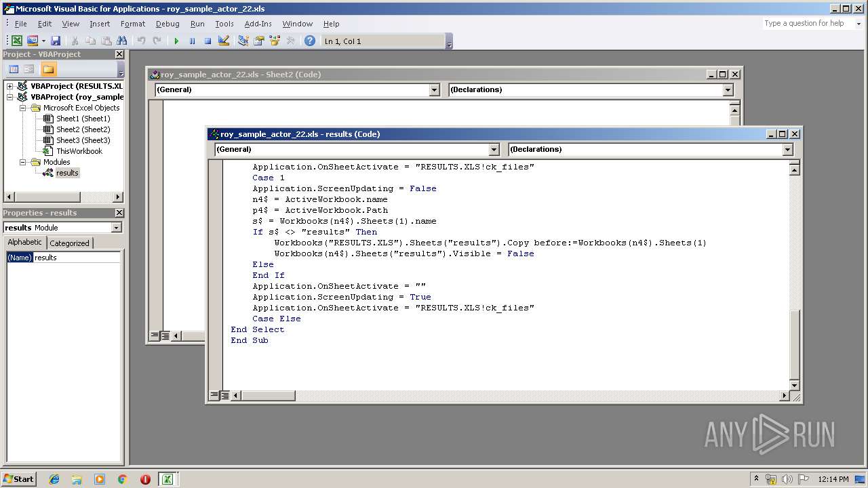
Task: Click Full Module View button in results window
Action: tap(224, 395)
